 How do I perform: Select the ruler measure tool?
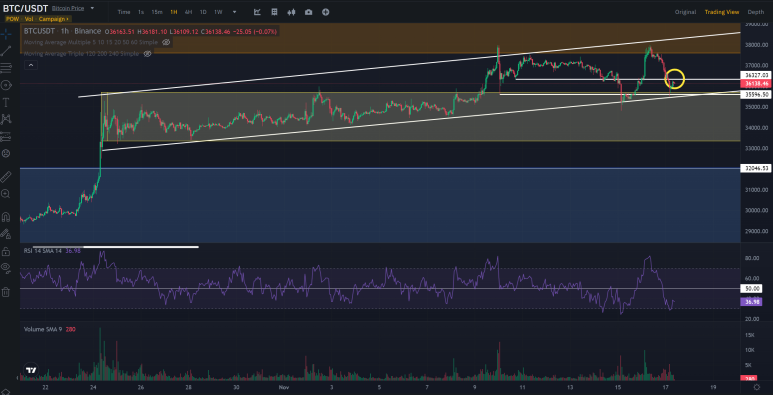[x=6, y=177]
